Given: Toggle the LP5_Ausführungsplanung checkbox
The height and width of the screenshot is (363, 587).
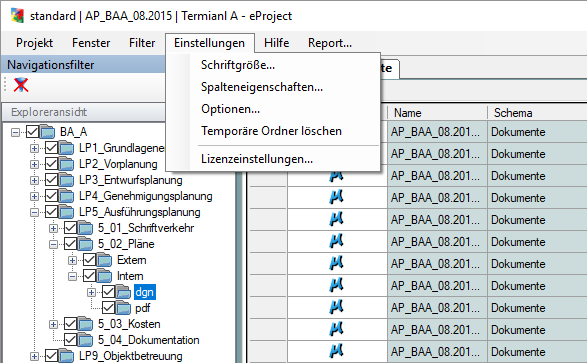Looking at the screenshot, I should [51, 212].
